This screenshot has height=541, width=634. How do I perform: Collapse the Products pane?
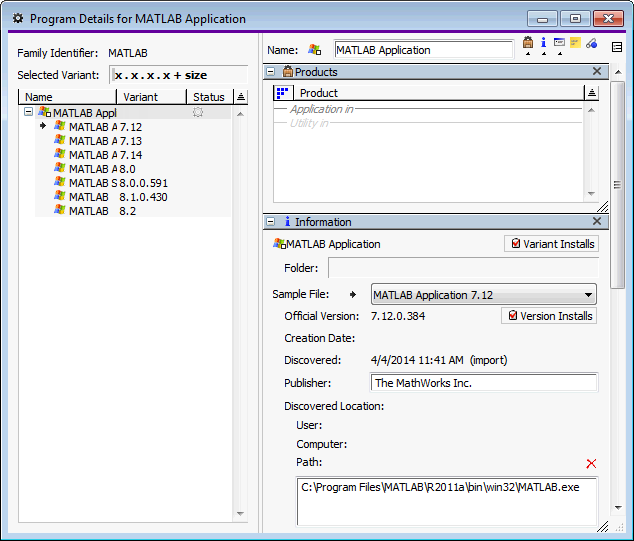pyautogui.click(x=271, y=72)
